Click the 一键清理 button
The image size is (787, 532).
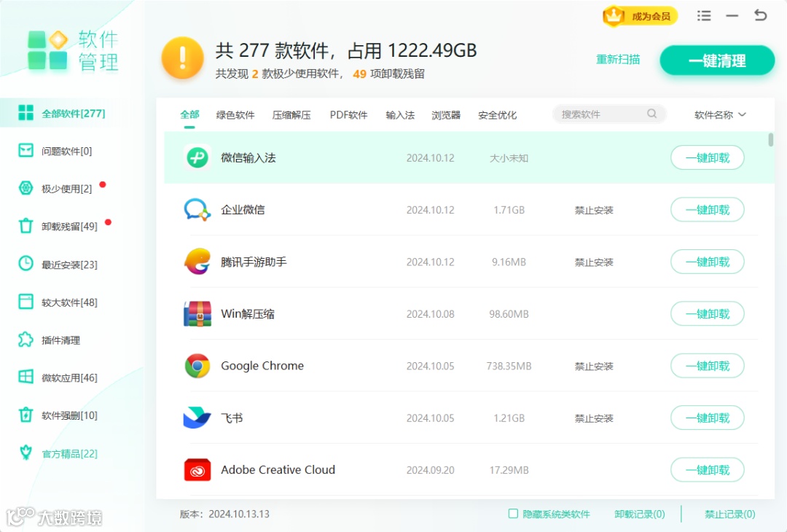pyautogui.click(x=717, y=60)
